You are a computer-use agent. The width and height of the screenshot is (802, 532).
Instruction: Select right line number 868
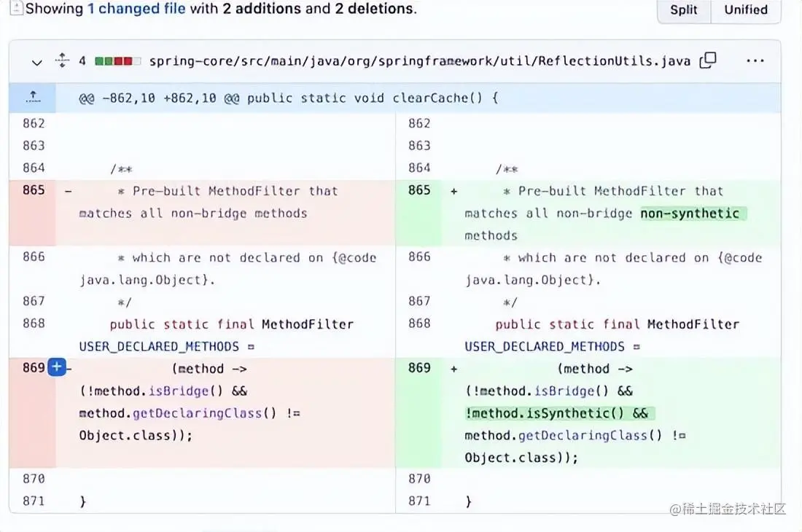419,323
